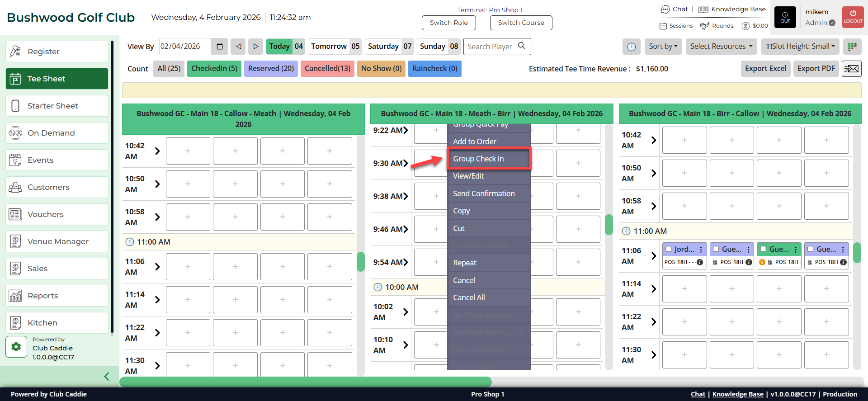
Task: Click the email envelope icon near Export PDF
Action: (851, 69)
